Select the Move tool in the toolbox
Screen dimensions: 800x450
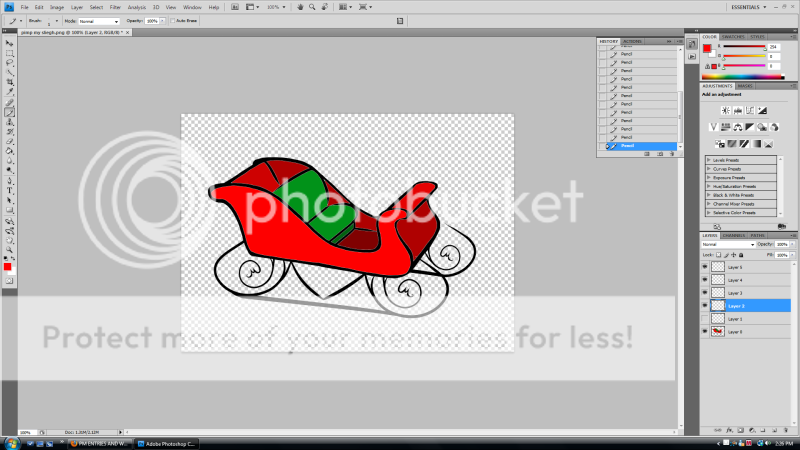pos(10,44)
